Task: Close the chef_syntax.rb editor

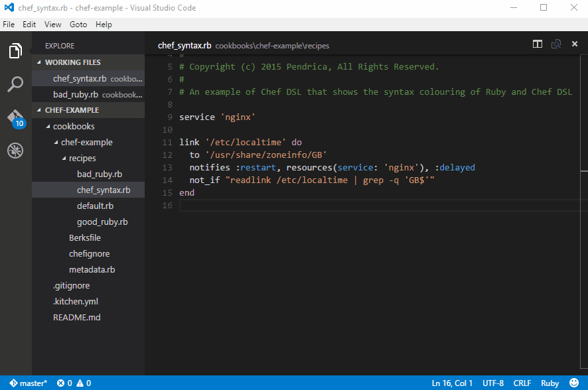Action: coord(575,44)
